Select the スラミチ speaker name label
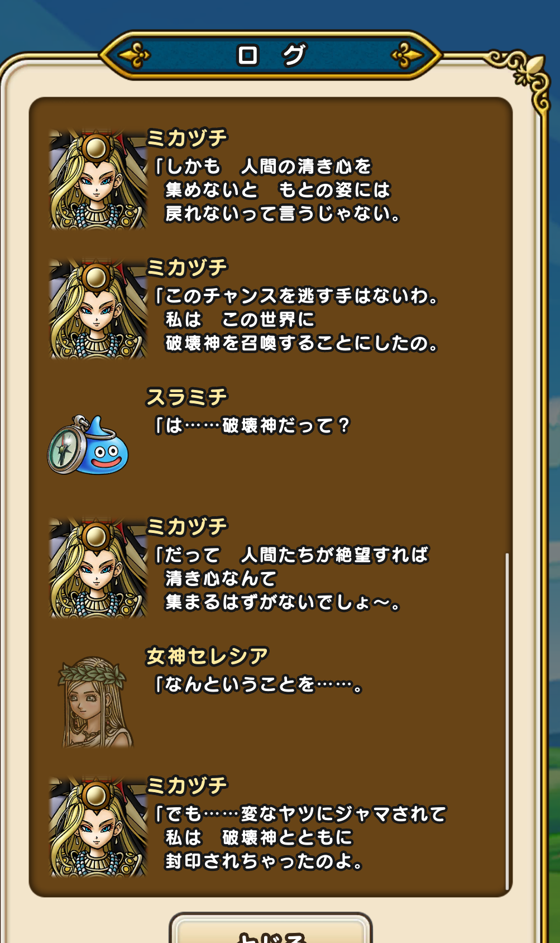This screenshot has height=943, width=560. (x=186, y=397)
